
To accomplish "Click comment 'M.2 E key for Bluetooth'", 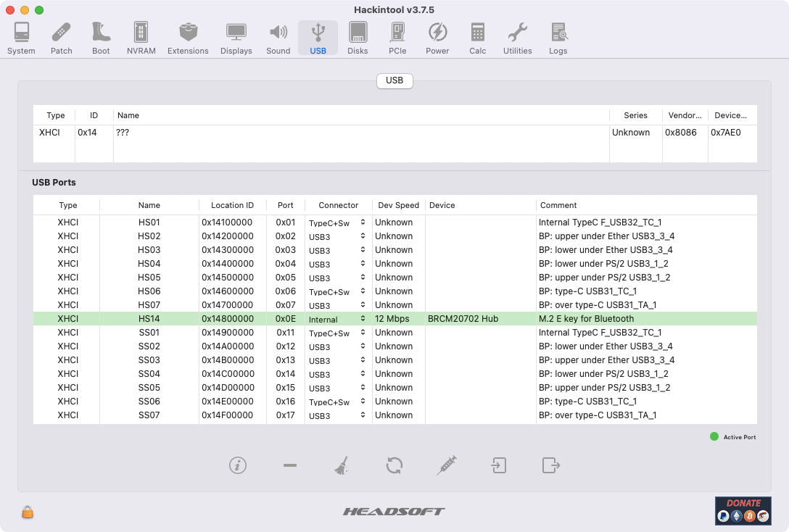I will 586,319.
